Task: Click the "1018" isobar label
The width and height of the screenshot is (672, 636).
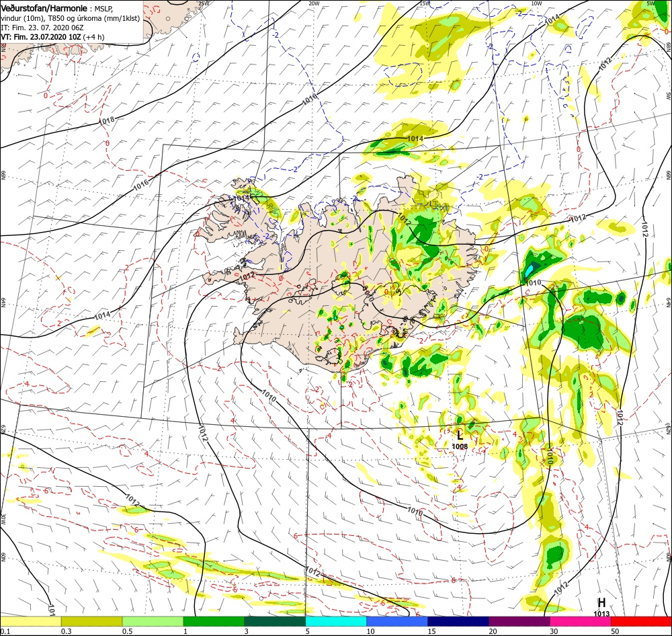Action: 107,120
